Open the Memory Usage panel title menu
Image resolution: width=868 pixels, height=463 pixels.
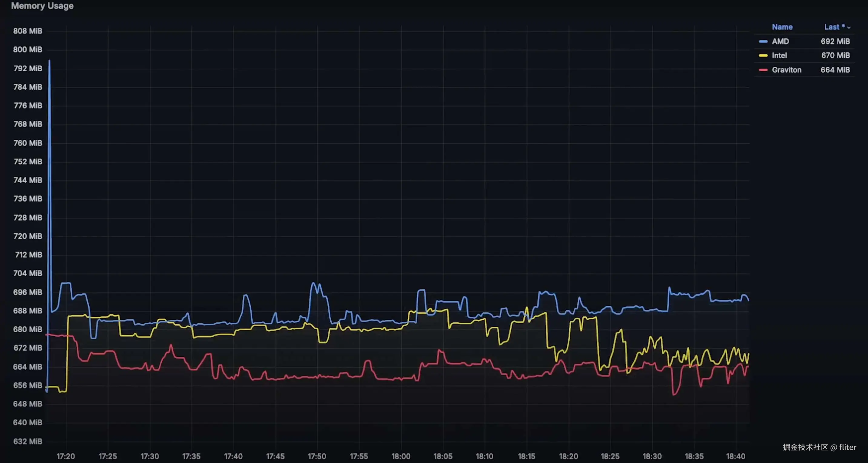42,6
